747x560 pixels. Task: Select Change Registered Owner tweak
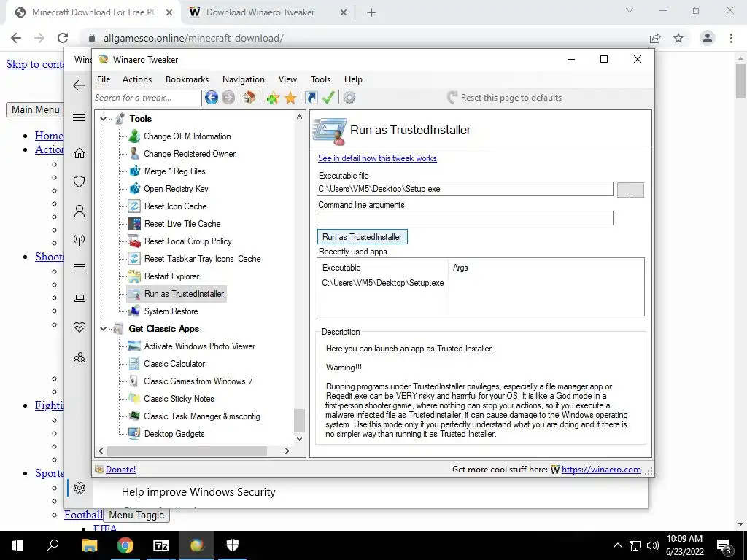190,154
